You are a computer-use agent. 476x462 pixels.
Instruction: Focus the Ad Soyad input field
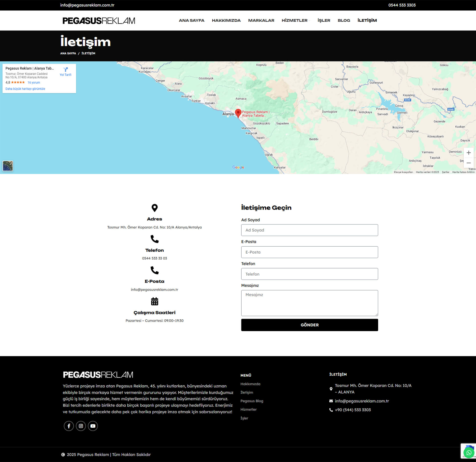click(x=309, y=230)
